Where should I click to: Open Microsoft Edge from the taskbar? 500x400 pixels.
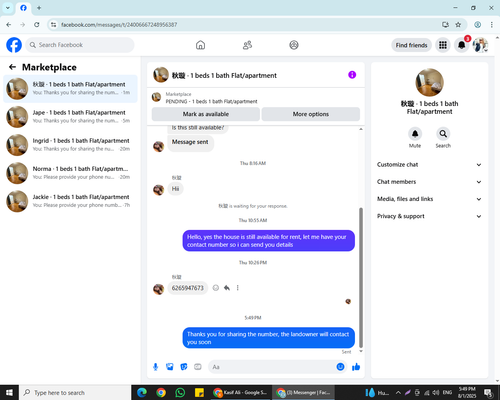tap(142, 393)
